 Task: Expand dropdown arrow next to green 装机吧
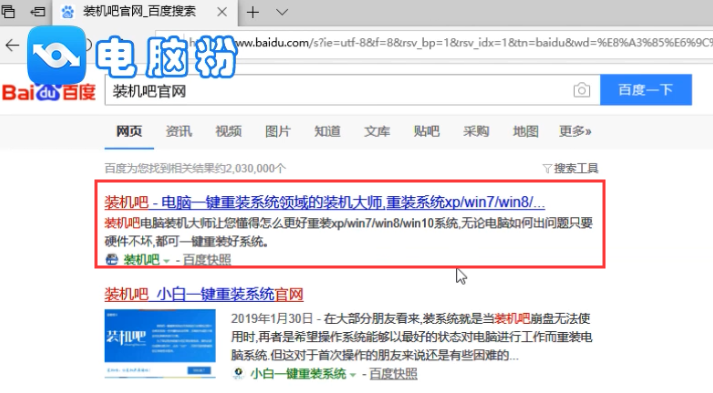[166, 261]
